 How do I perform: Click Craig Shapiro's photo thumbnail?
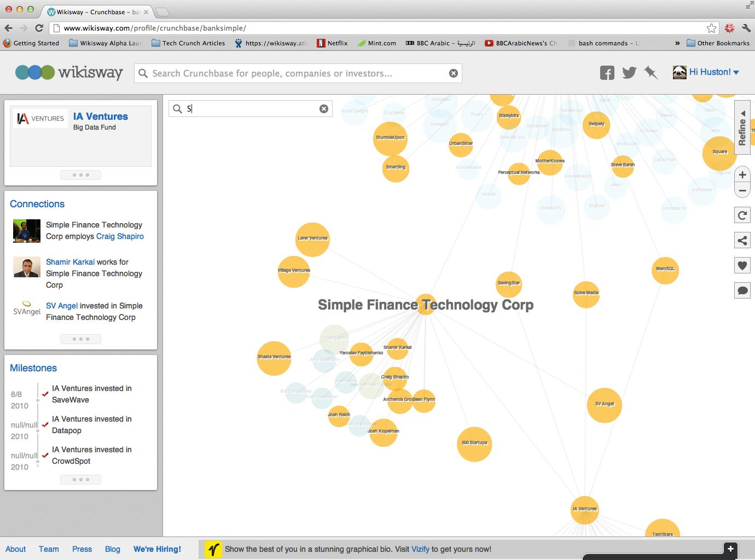(x=27, y=231)
